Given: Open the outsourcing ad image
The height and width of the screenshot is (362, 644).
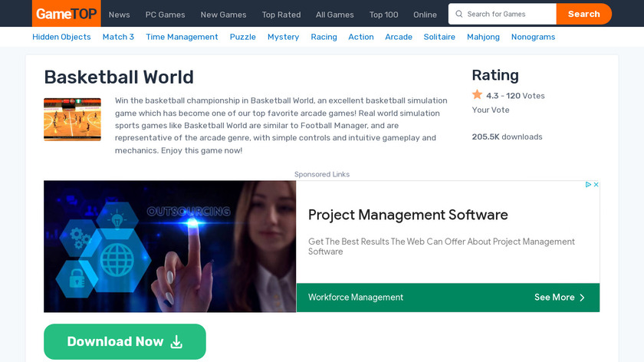Looking at the screenshot, I should pyautogui.click(x=169, y=246).
